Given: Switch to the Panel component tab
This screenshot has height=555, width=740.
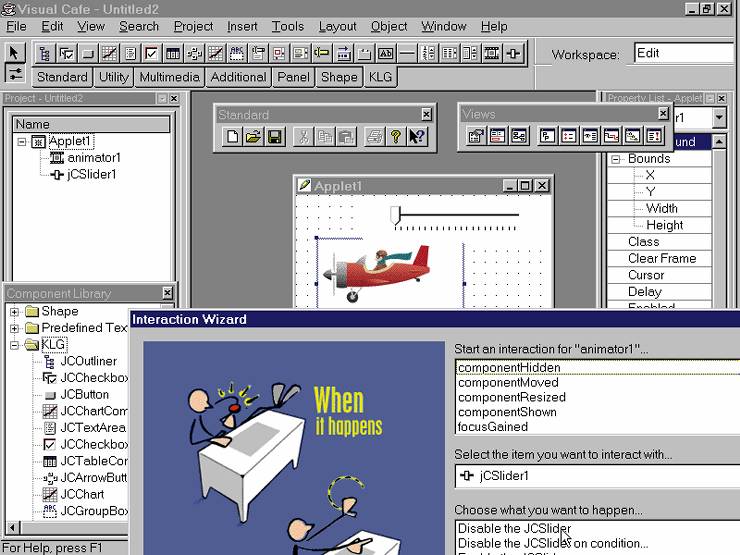Looking at the screenshot, I should tap(294, 77).
